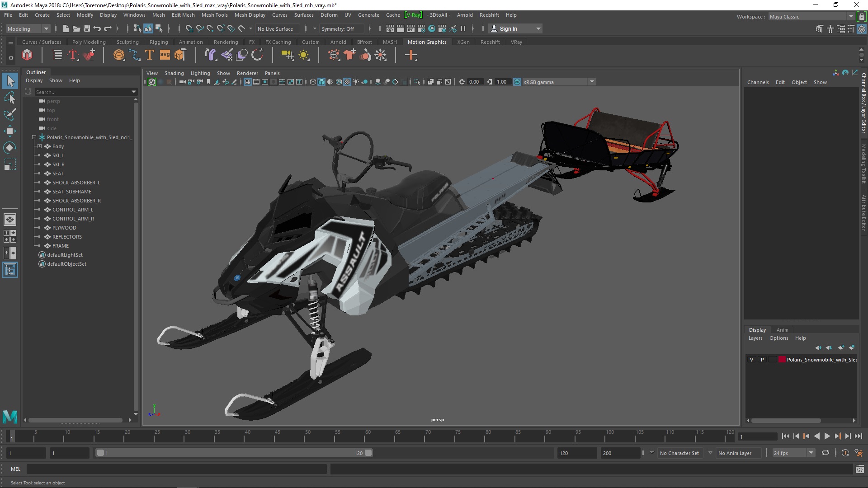868x488 pixels.
Task: Switch to the Rigging shelf tab
Action: [x=159, y=42]
